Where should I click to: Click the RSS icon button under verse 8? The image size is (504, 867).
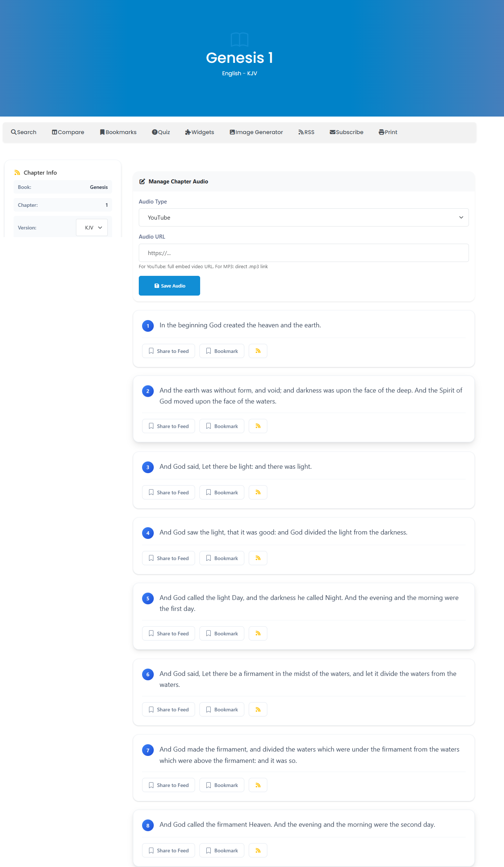coord(258,851)
